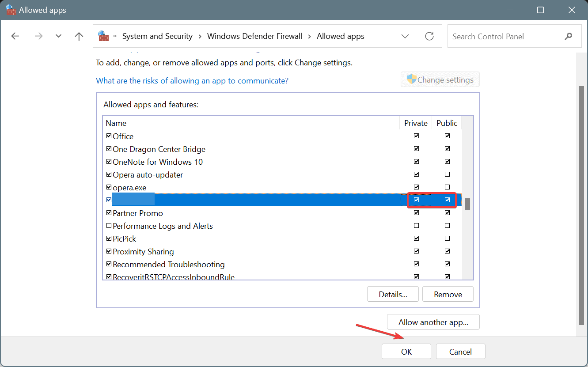
Task: Click the Remove button
Action: coord(448,294)
